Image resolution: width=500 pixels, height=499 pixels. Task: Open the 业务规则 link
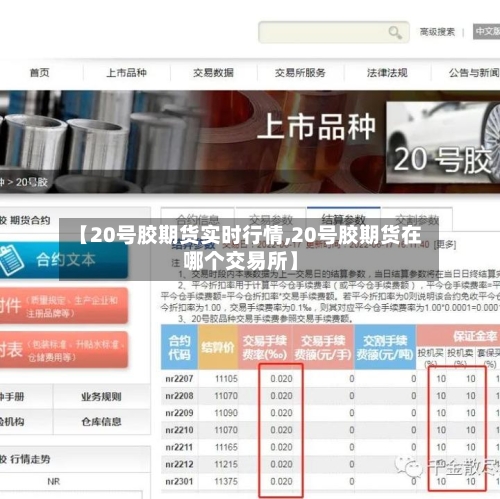pyautogui.click(x=101, y=397)
